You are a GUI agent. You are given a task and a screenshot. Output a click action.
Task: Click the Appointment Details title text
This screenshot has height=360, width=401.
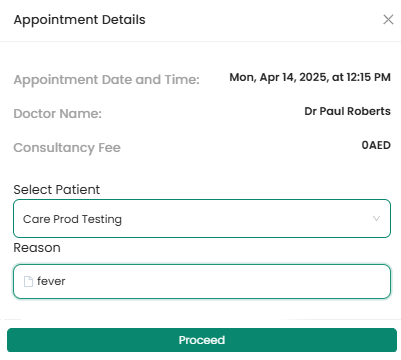coord(79,20)
